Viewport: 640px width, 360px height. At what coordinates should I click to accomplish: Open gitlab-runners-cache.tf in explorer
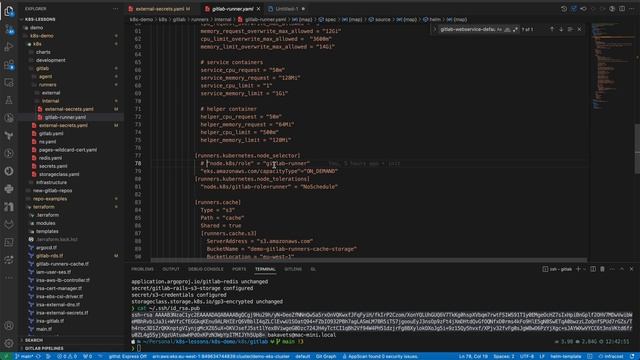point(62,264)
